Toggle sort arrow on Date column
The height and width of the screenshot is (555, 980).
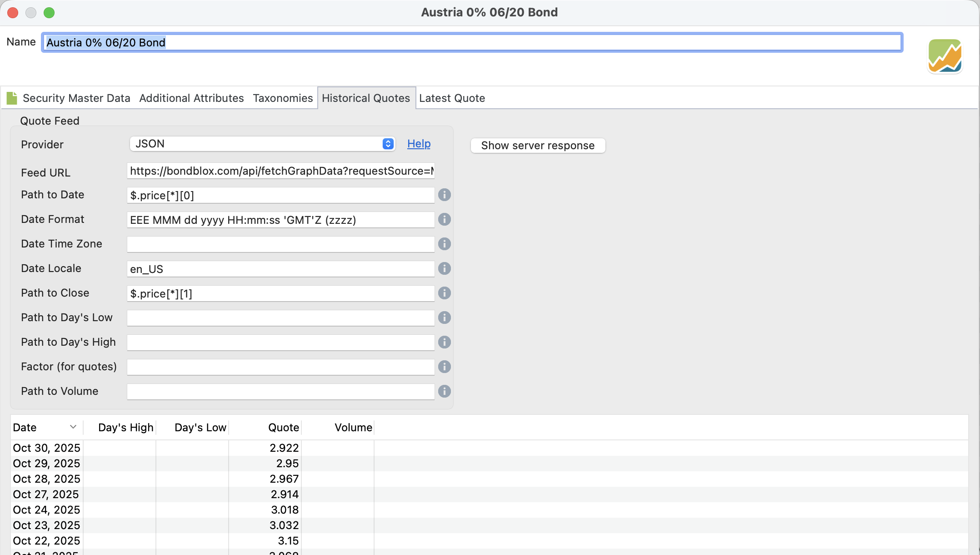pyautogui.click(x=73, y=427)
